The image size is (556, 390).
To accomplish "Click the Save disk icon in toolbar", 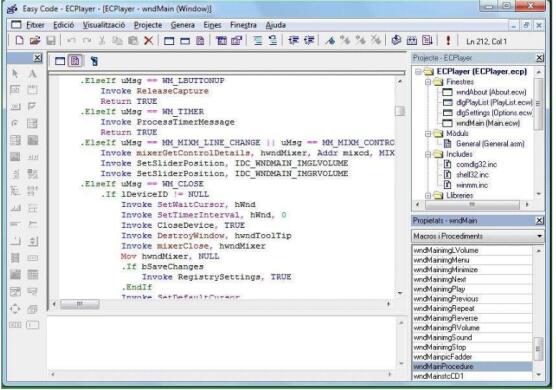I will (51, 41).
